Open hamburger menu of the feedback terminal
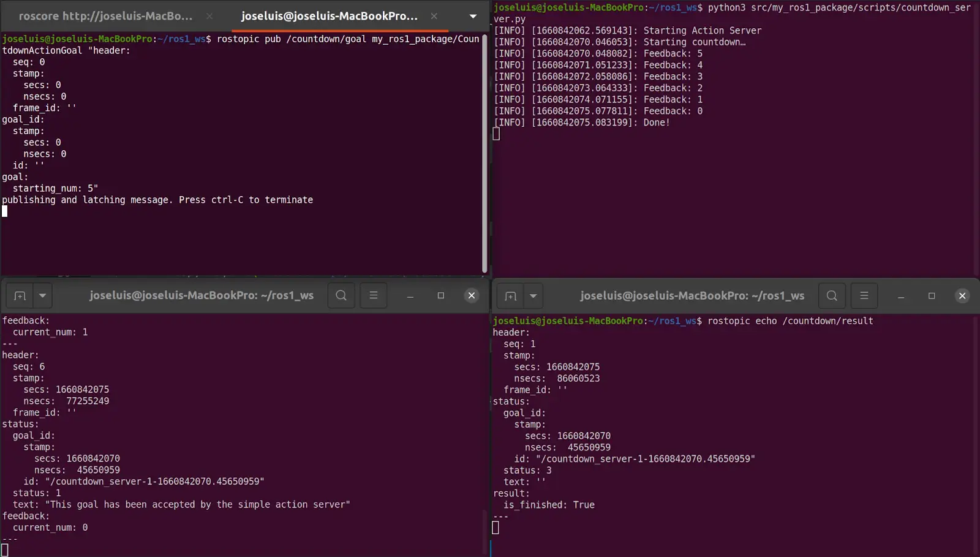This screenshot has height=557, width=980. click(x=374, y=296)
